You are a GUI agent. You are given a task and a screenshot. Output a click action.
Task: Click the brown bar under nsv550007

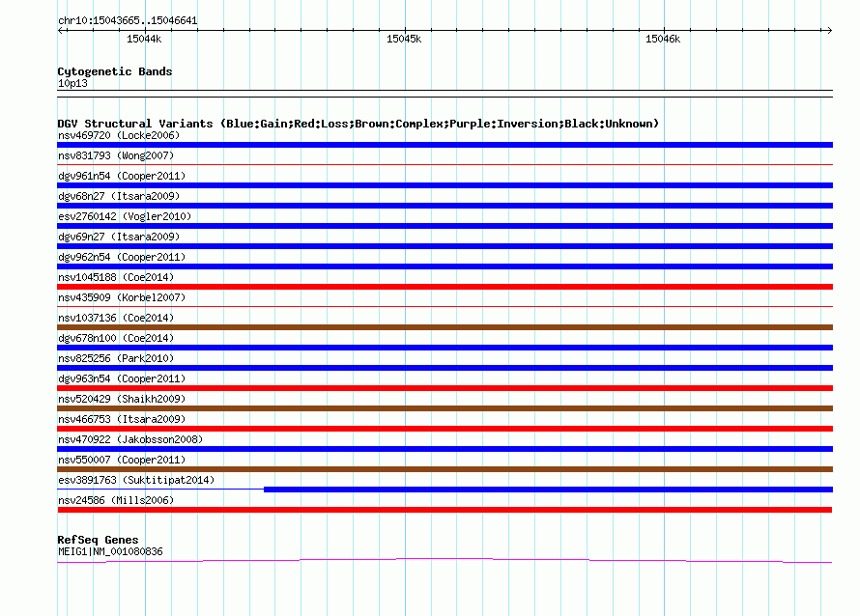(444, 469)
